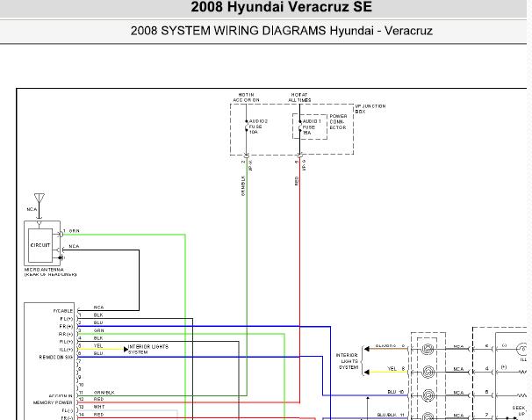This screenshot has width=532, height=420.
Task: Click the 'GRN/BLK' wire label at pin 11
Action: [x=104, y=393]
